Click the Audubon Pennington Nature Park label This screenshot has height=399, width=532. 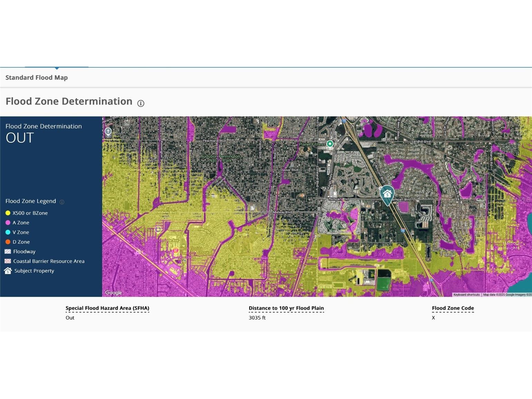coord(220,158)
